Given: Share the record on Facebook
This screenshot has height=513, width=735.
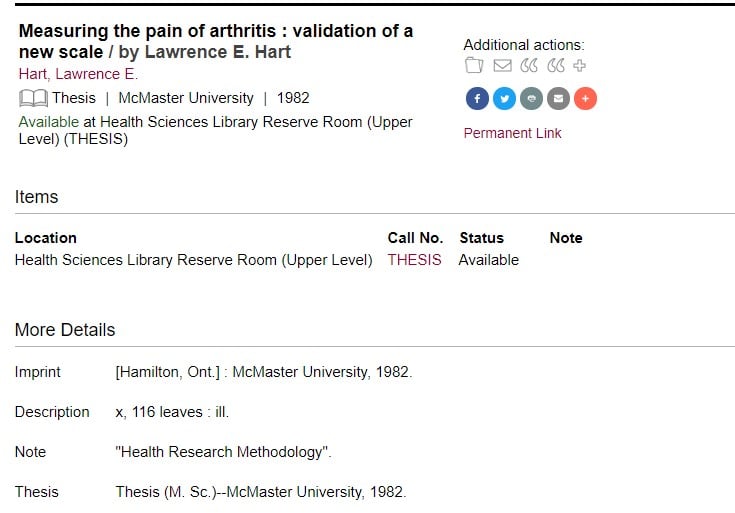Looking at the screenshot, I should [477, 98].
